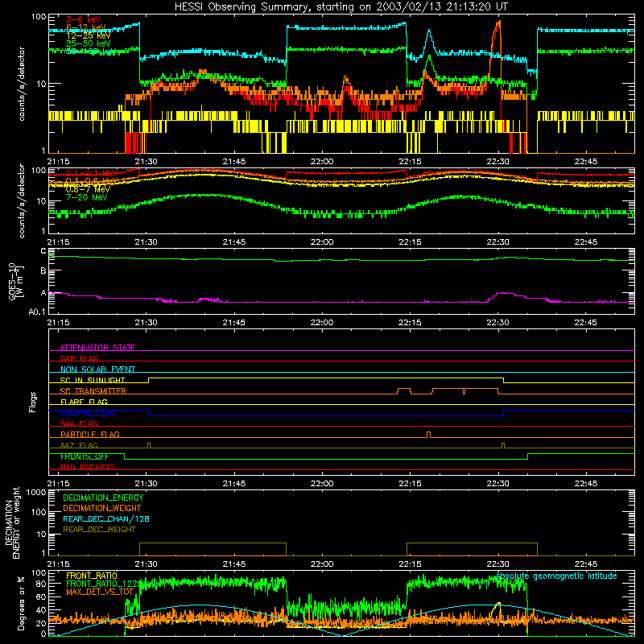Screen dimensions: 644x644
Task: Click 22:00 tick label under top keV panel
Action: tap(321, 162)
